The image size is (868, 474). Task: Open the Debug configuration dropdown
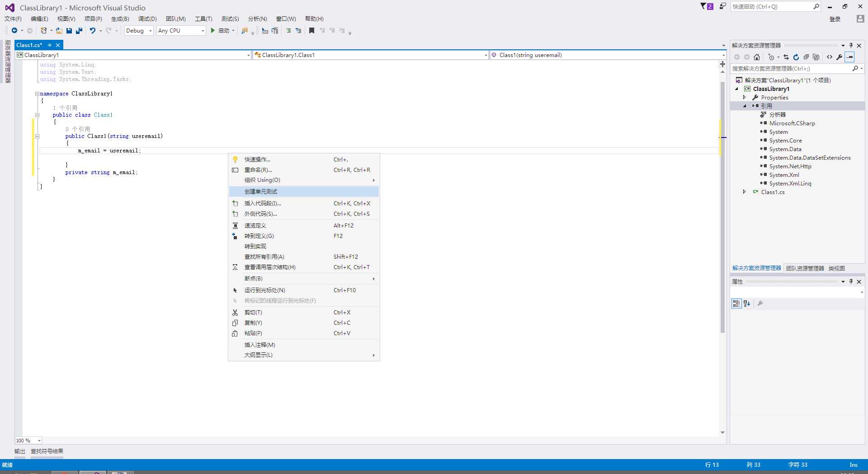tap(139, 31)
